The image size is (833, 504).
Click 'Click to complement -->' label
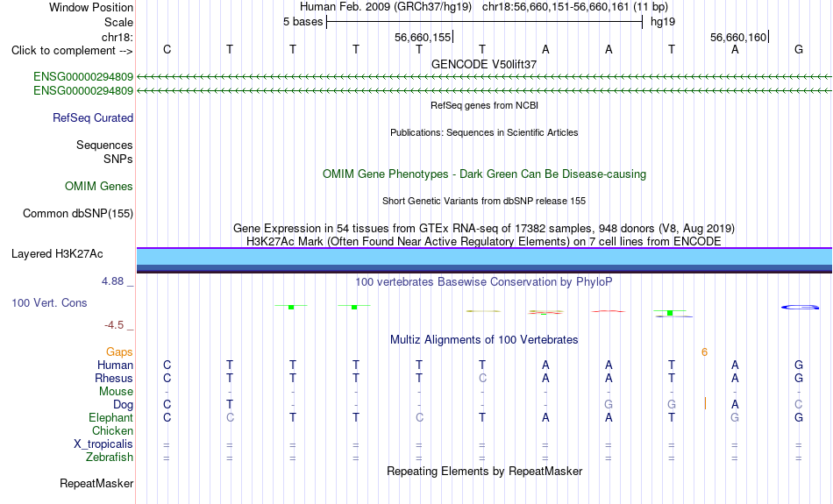click(x=72, y=51)
